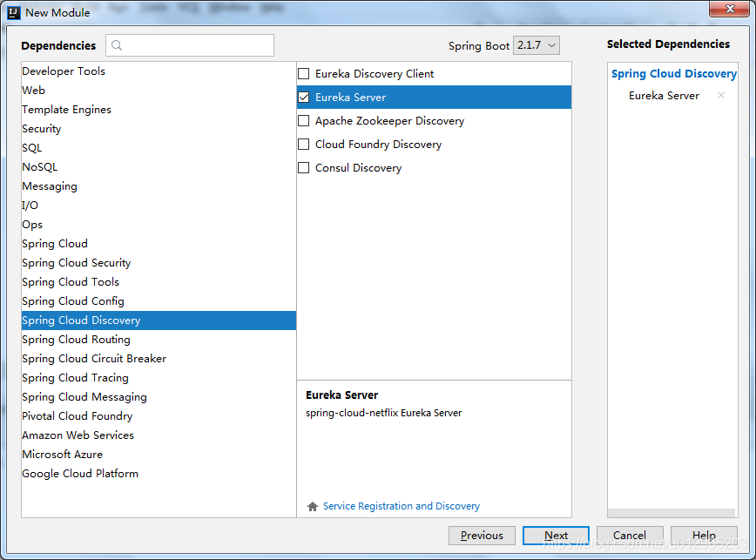Select the Ops category
This screenshot has width=756, height=560.
(x=159, y=225)
